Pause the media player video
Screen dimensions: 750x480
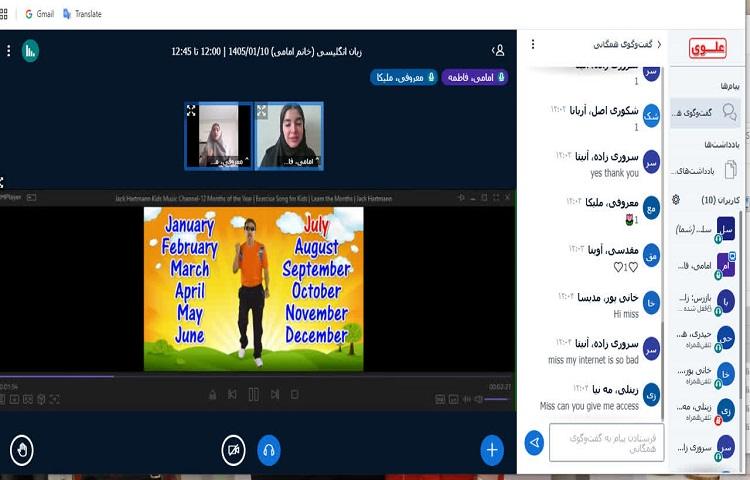(x=254, y=394)
